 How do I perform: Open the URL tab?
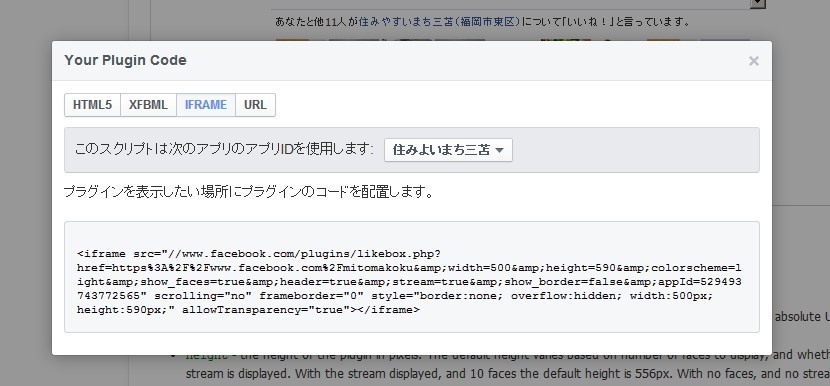pos(255,105)
